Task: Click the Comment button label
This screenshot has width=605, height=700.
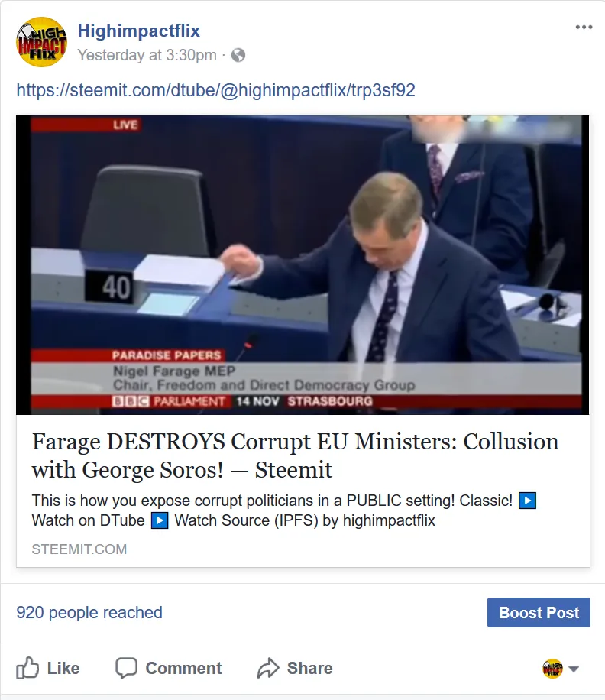Action: 183,668
